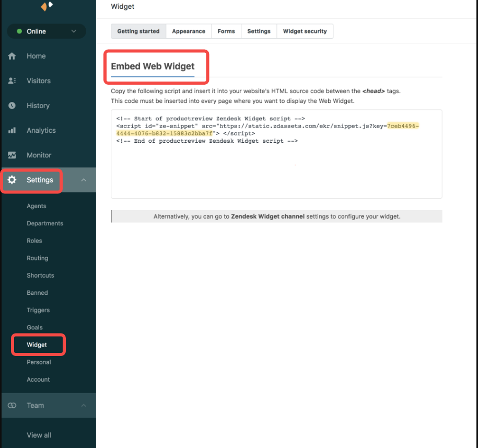This screenshot has width=478, height=448.
Task: Select Widget in the Settings submenu
Action: tap(37, 344)
